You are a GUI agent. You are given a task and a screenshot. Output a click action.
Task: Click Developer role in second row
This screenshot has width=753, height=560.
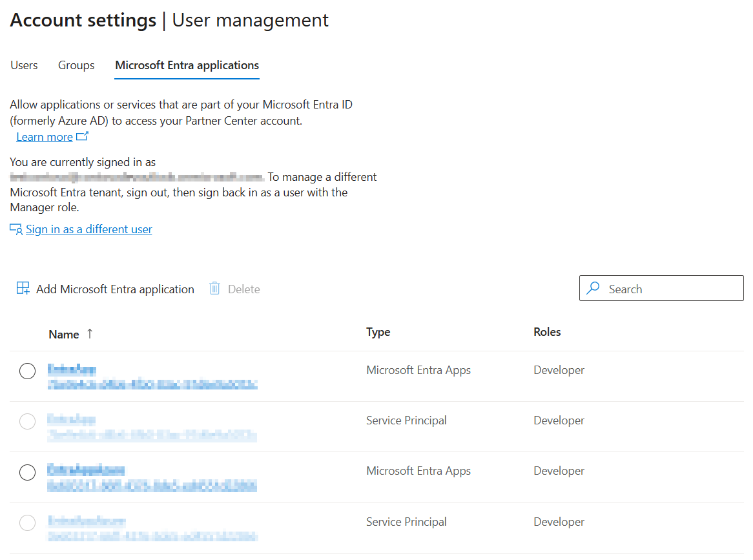click(x=559, y=420)
